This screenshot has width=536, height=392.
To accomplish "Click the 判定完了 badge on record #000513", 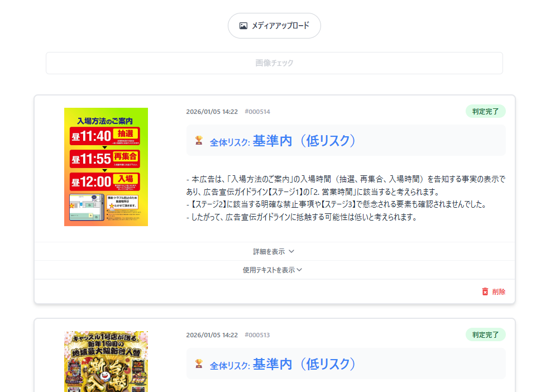I will 485,334.
